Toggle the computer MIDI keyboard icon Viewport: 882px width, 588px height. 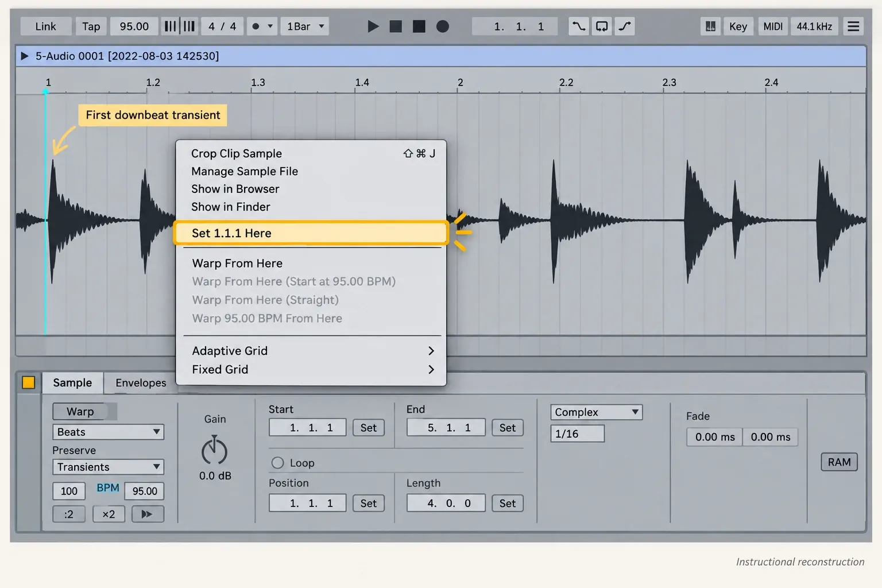tap(710, 26)
